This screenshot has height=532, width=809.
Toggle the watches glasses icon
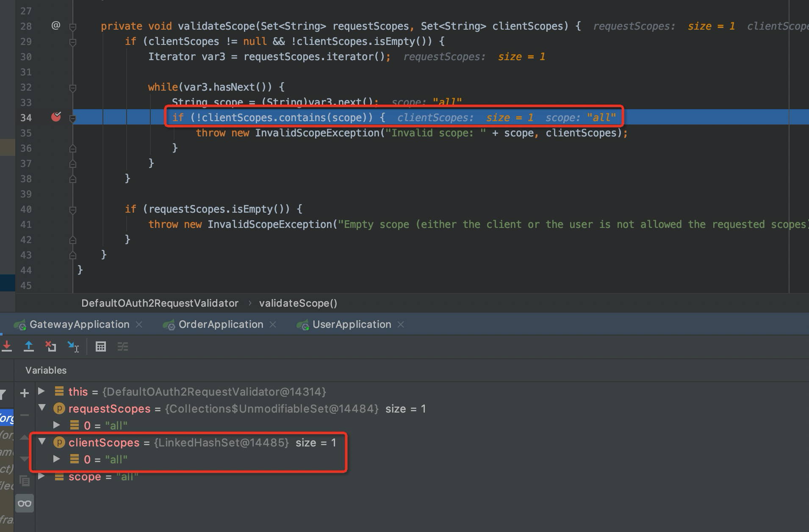tap(24, 503)
